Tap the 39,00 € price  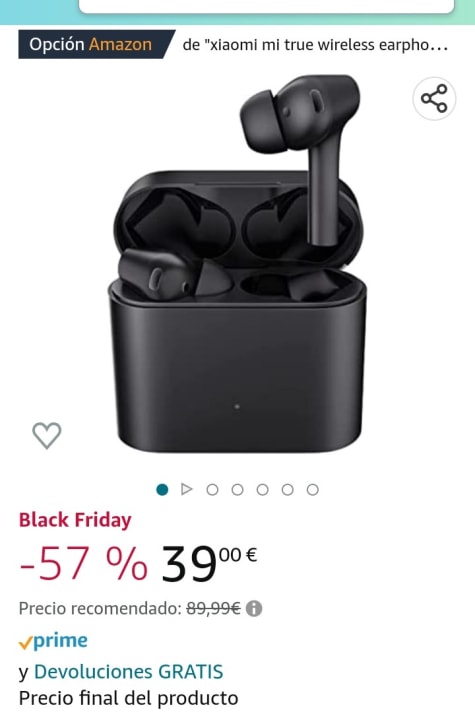(x=209, y=563)
